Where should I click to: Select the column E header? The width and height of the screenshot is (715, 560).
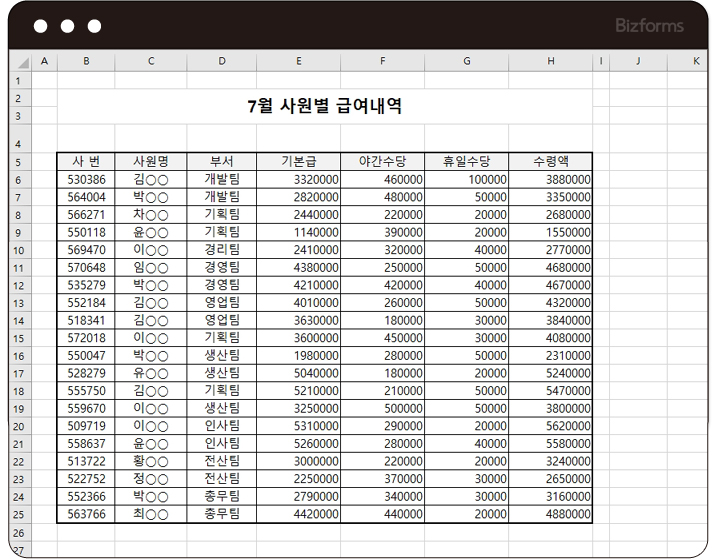click(x=298, y=61)
